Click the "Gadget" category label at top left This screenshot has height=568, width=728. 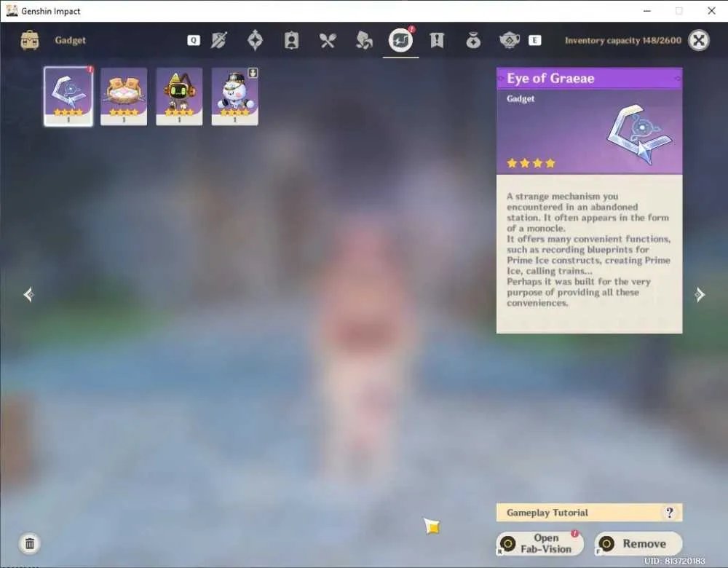[x=70, y=40]
